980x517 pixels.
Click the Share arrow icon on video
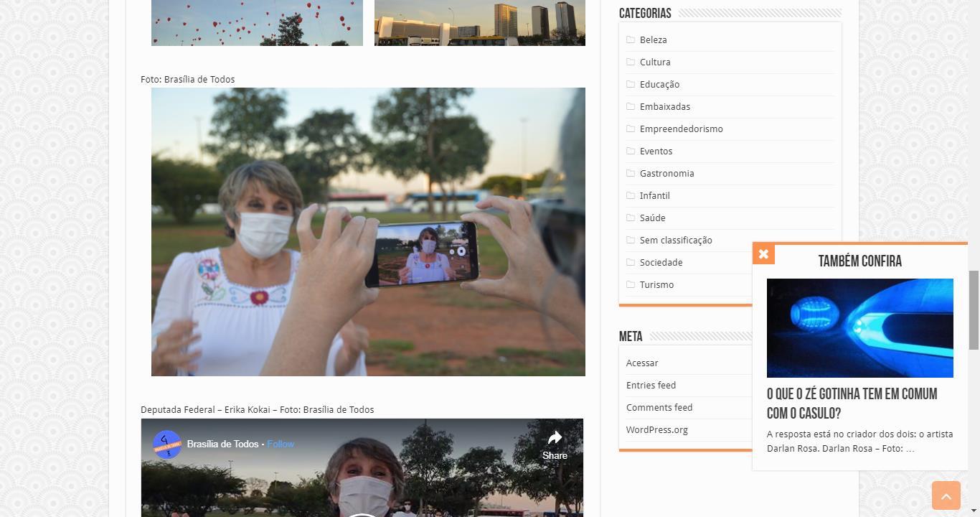[555, 437]
